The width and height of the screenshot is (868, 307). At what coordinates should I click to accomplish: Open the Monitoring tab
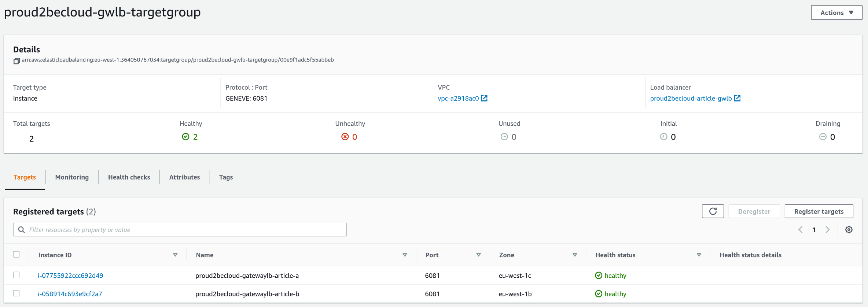click(72, 177)
